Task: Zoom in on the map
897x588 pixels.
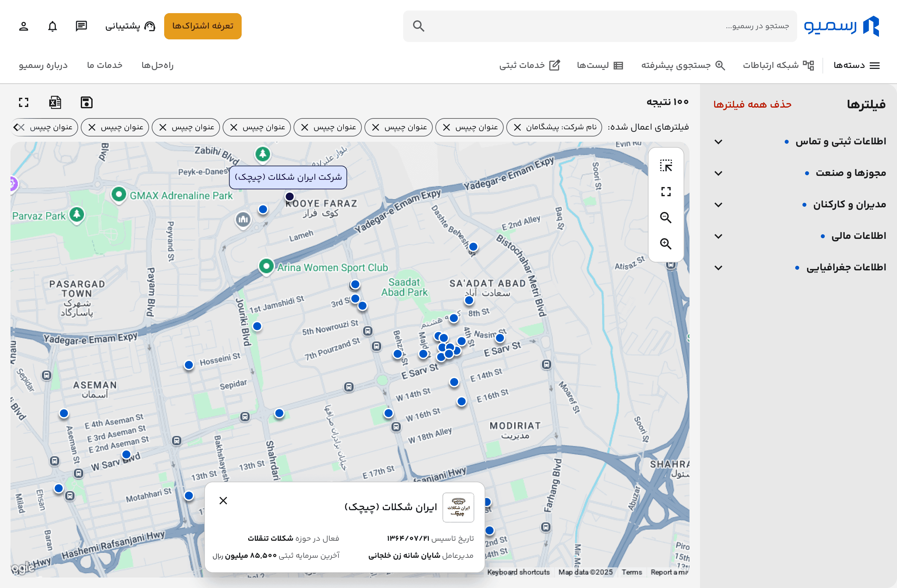Action: click(666, 244)
